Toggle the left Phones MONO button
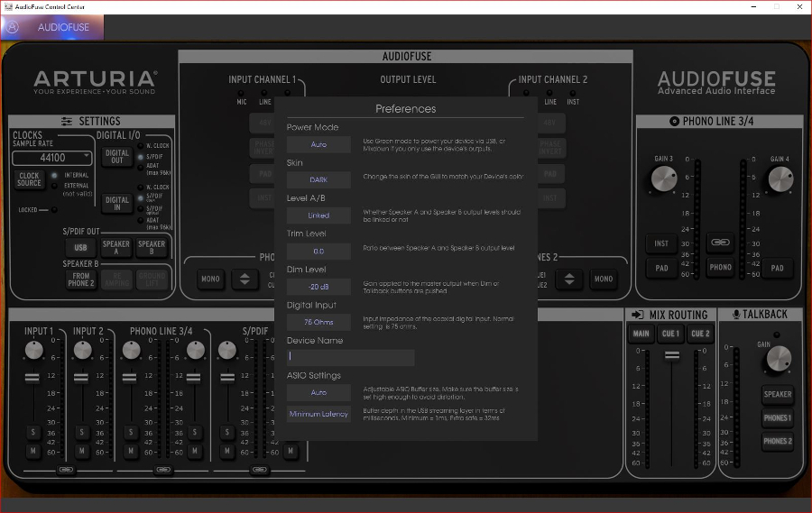The image size is (812, 513). (x=210, y=279)
